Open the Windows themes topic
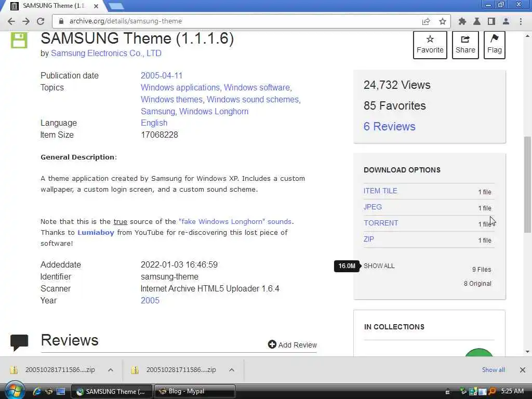The height and width of the screenshot is (399, 532). [171, 99]
